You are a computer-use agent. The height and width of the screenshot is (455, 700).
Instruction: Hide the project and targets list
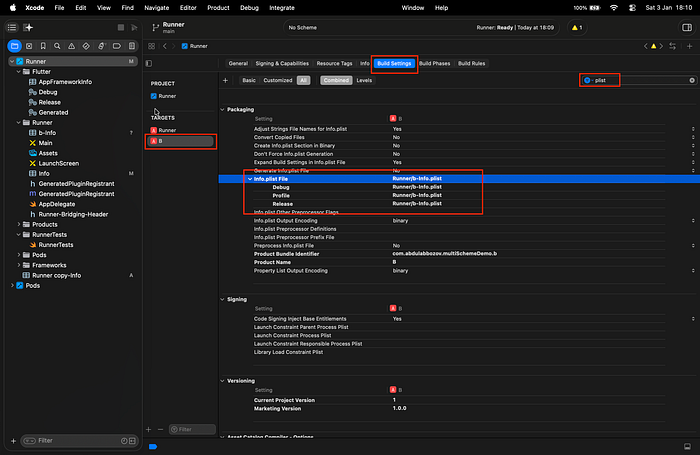click(x=149, y=63)
